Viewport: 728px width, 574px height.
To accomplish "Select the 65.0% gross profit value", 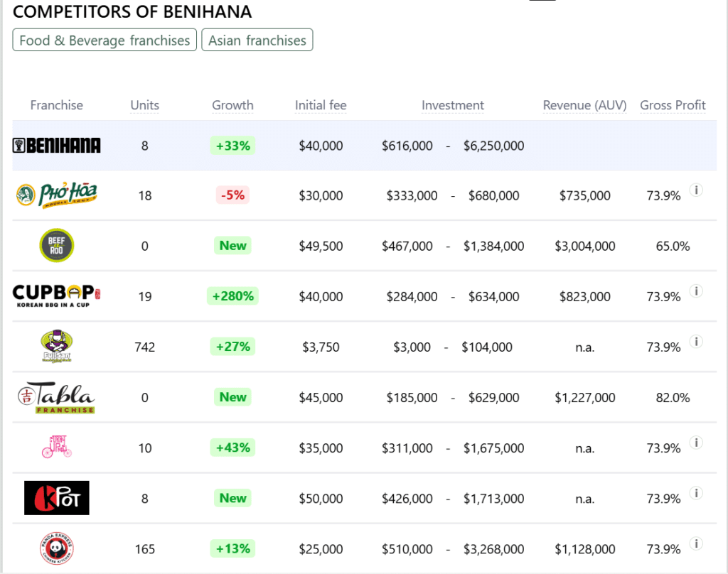I will [673, 246].
